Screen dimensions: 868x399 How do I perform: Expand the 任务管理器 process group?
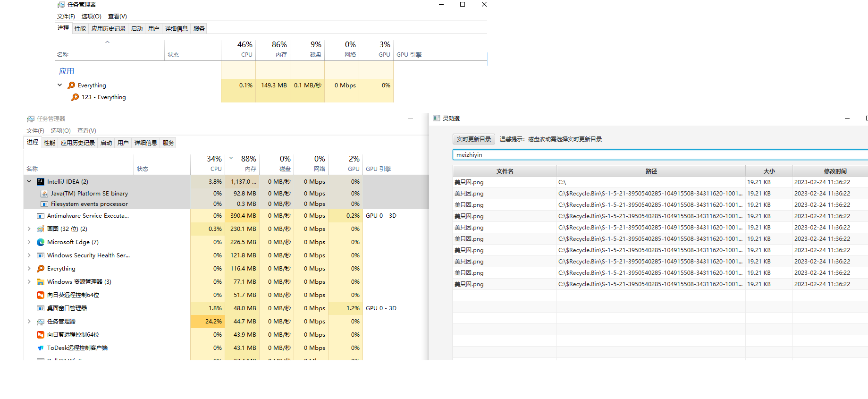click(29, 322)
